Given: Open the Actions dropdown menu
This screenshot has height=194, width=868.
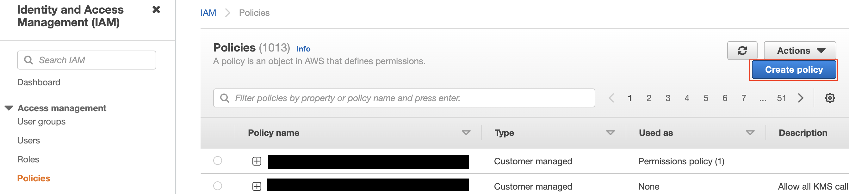Looking at the screenshot, I should (800, 51).
